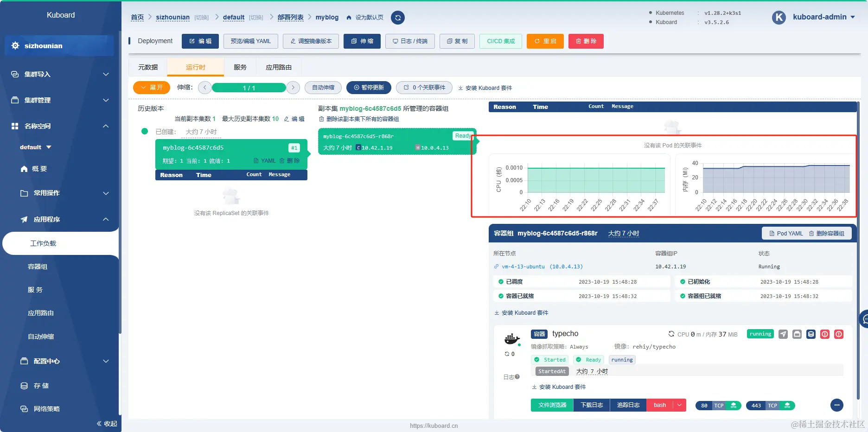Open 日志/终端
This screenshot has width=868, height=432.
[x=410, y=41]
